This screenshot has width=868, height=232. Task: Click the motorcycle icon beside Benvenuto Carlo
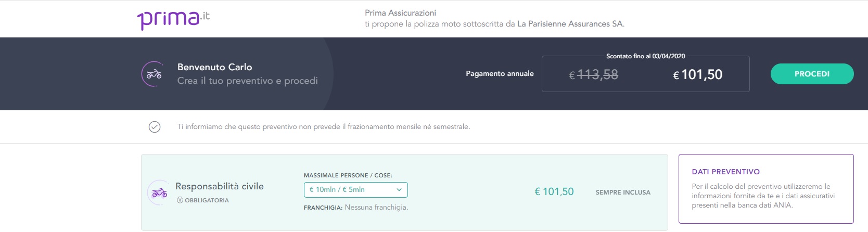click(154, 74)
